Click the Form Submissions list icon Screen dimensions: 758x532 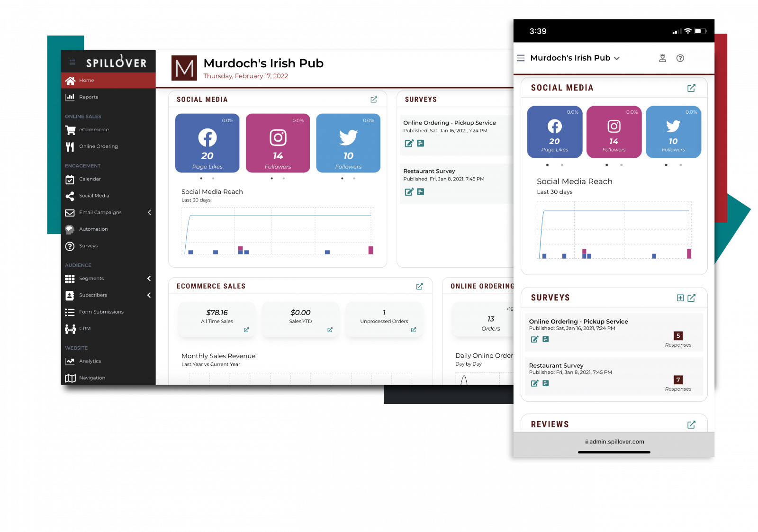70,312
